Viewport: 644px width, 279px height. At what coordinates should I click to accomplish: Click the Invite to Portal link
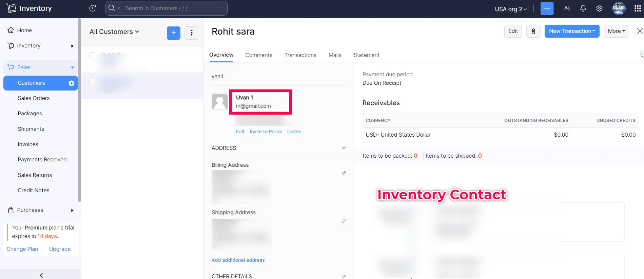(266, 132)
